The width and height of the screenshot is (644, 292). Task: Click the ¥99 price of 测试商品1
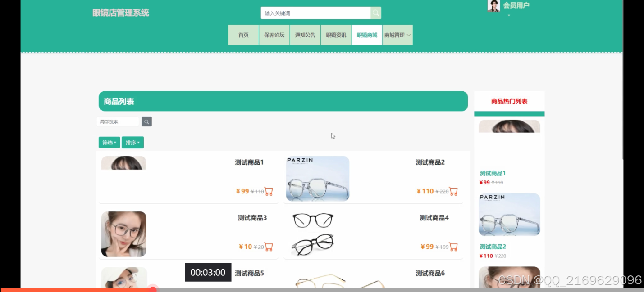pos(242,191)
